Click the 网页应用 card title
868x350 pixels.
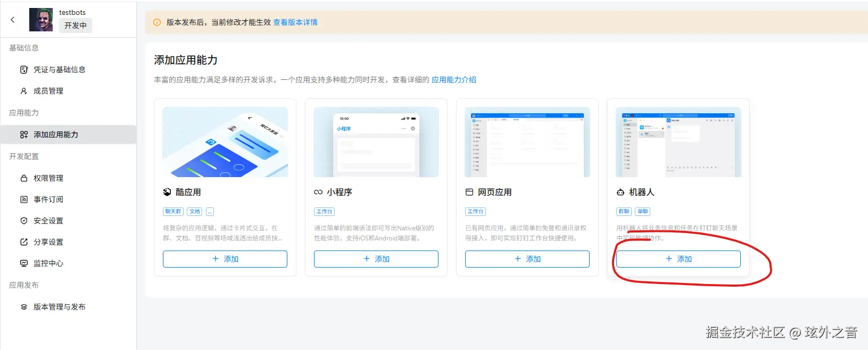(495, 192)
